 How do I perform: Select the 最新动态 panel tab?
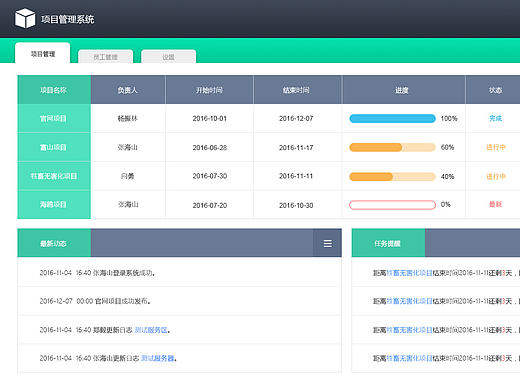pyautogui.click(x=54, y=243)
